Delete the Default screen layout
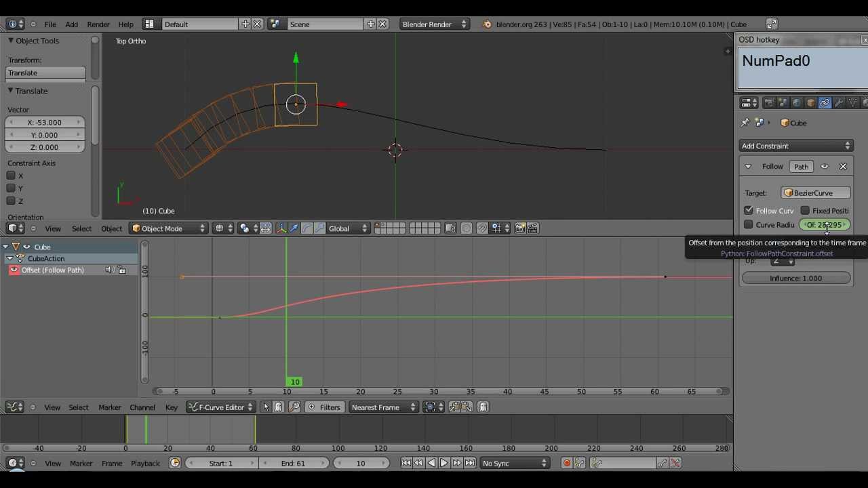 click(257, 24)
